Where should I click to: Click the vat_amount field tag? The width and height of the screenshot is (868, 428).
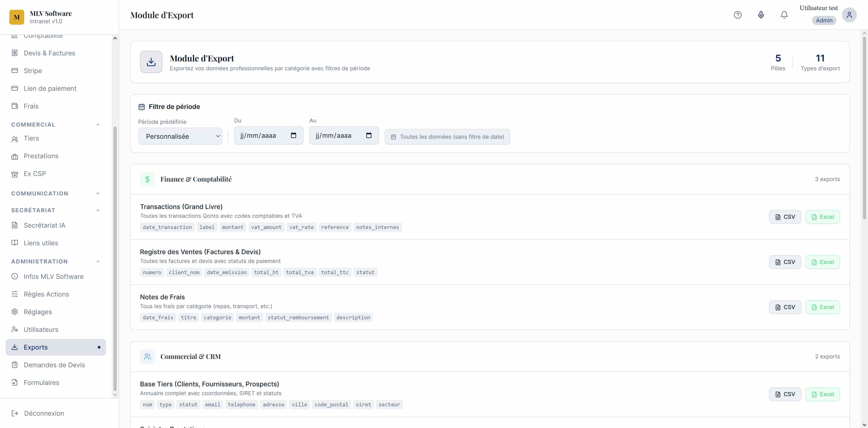[x=266, y=227]
